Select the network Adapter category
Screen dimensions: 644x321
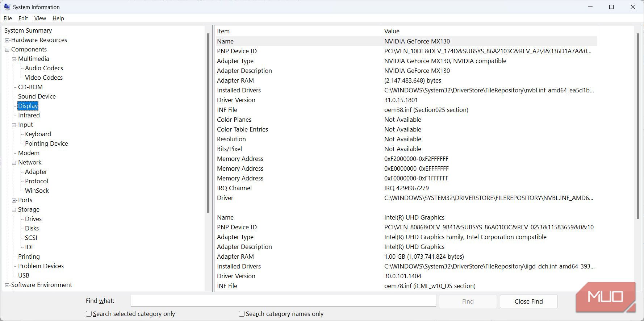(36, 172)
